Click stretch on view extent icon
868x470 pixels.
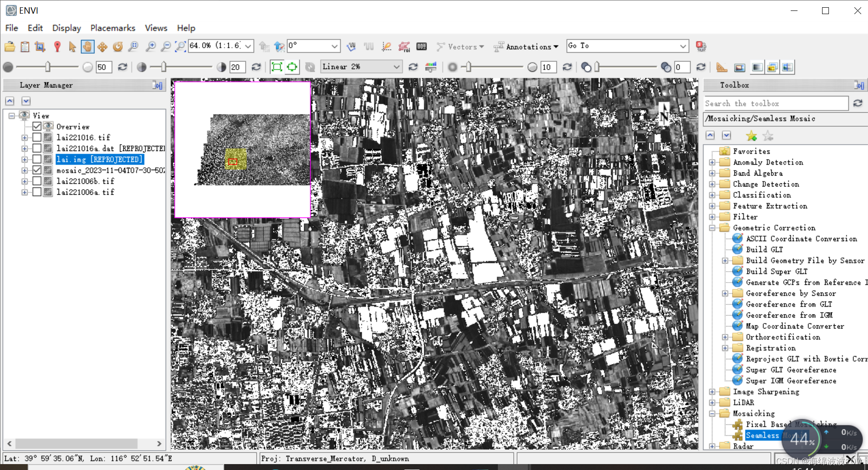292,67
